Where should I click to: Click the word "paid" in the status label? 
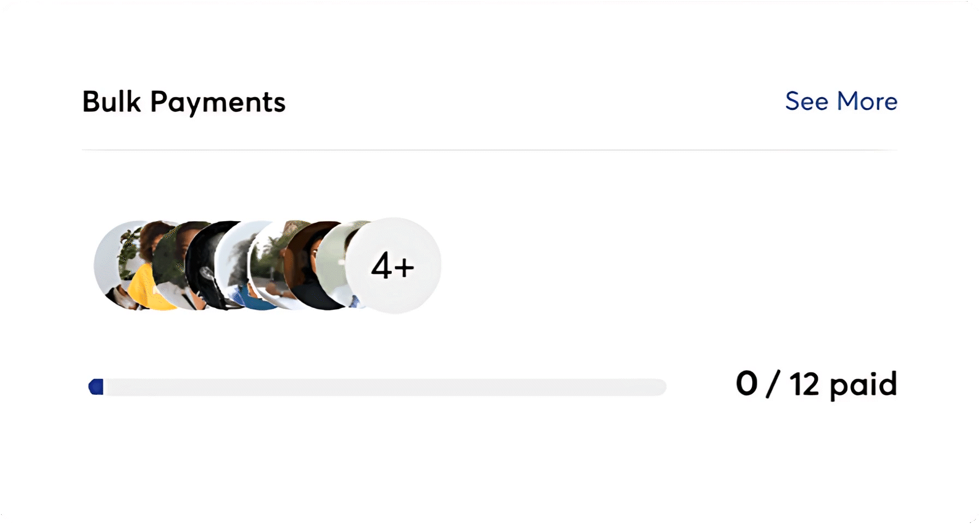(863, 385)
